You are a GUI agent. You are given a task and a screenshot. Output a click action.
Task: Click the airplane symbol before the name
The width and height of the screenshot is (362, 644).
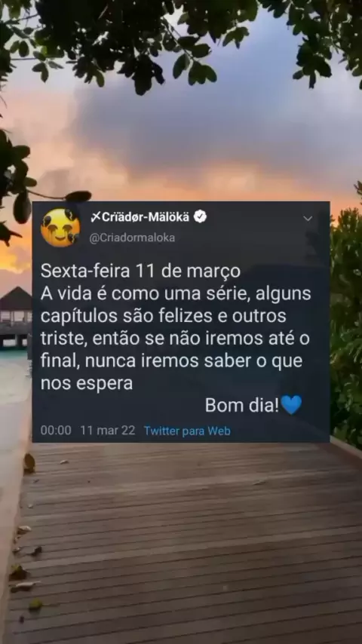[95, 217]
